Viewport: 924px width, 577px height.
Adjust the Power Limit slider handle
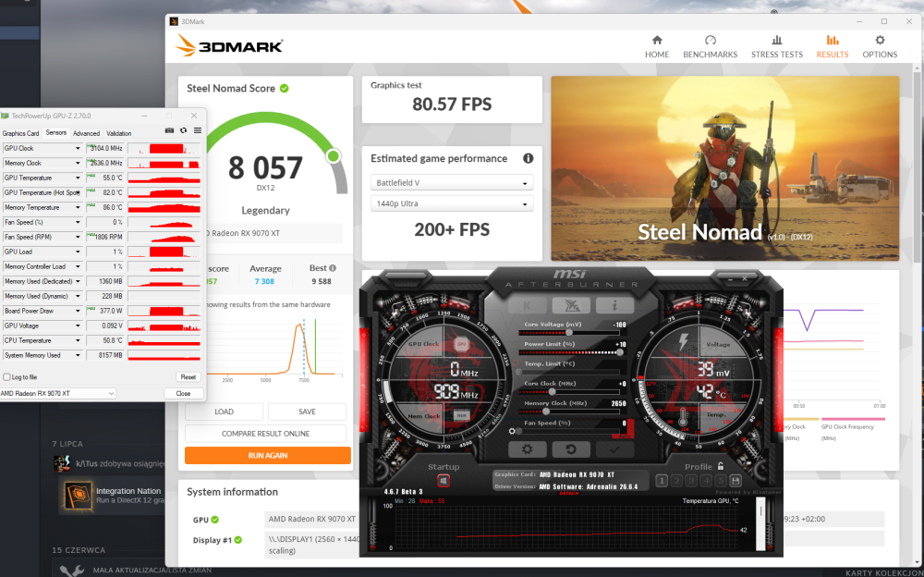[x=620, y=352]
